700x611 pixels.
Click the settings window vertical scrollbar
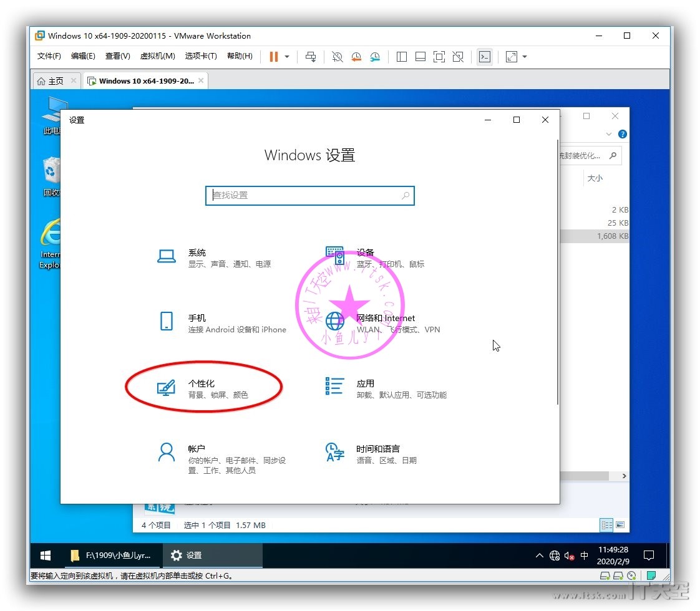point(557,272)
